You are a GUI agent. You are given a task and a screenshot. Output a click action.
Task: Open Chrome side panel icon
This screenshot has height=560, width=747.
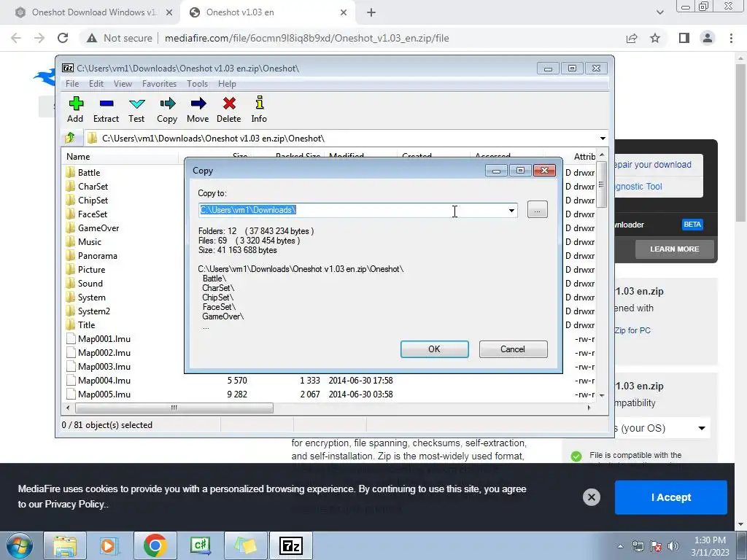(684, 38)
